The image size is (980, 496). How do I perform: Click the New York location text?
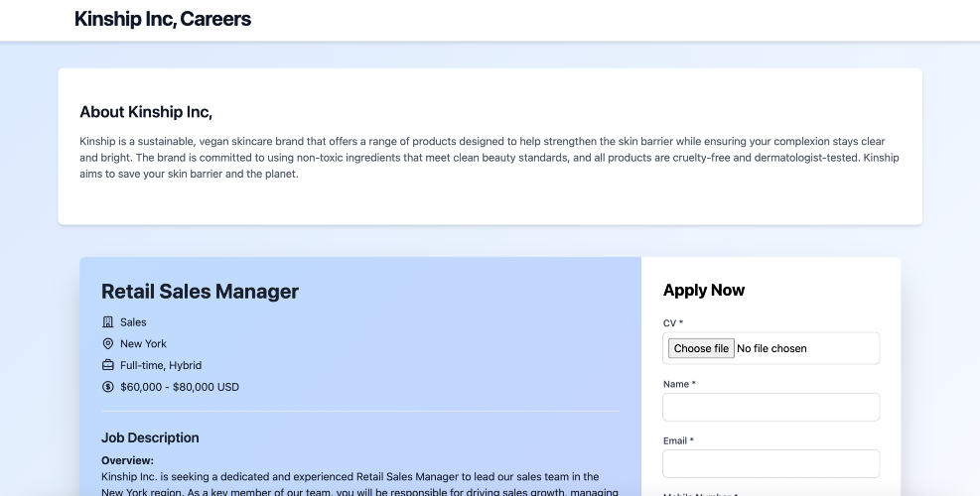(143, 343)
